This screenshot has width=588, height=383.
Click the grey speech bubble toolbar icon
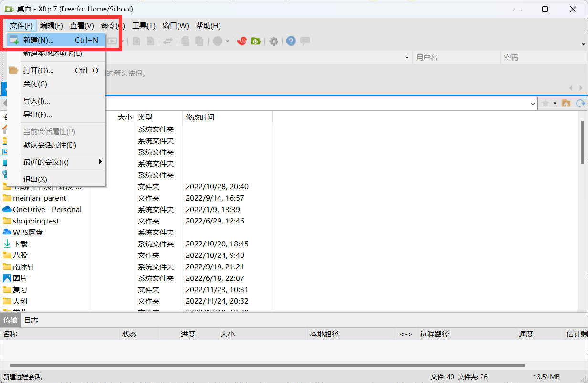[x=305, y=41]
